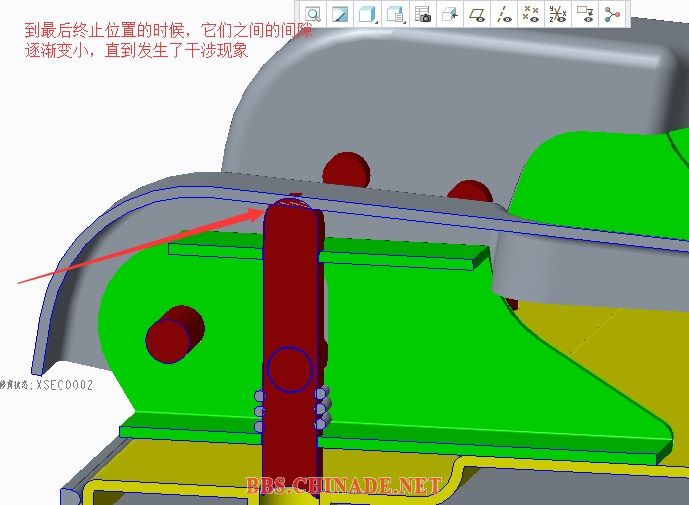This screenshot has width=689, height=505.
Task: Toggle datum plane display
Action: click(477, 14)
